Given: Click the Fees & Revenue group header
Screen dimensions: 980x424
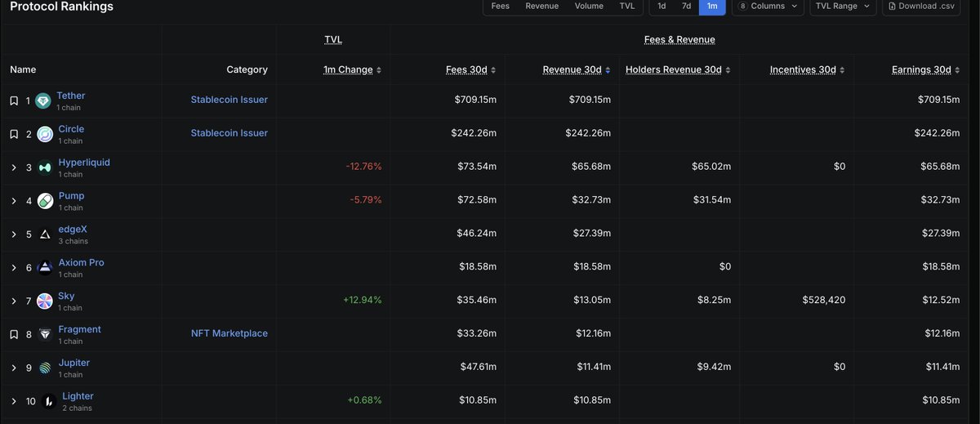Looking at the screenshot, I should [679, 39].
